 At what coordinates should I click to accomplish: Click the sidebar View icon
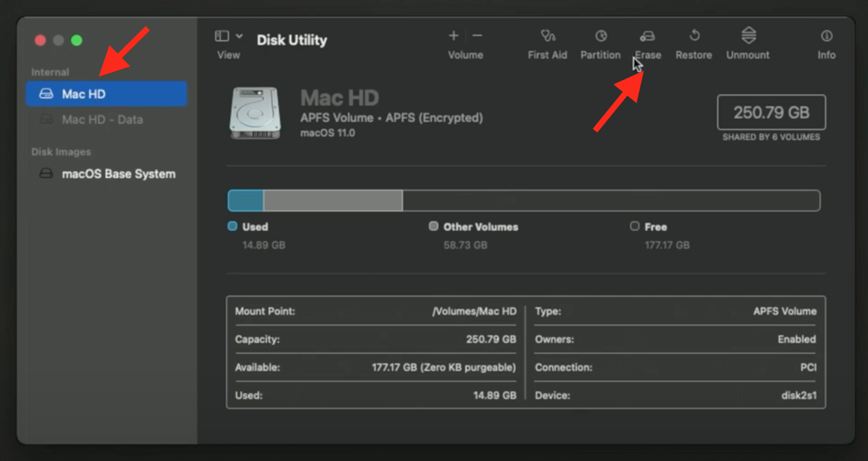click(x=222, y=36)
